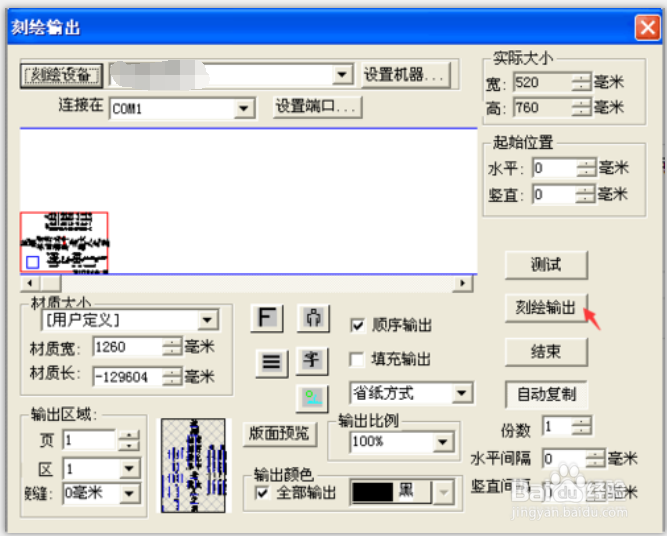
Task: Click the 水平 start position field
Action: point(555,168)
